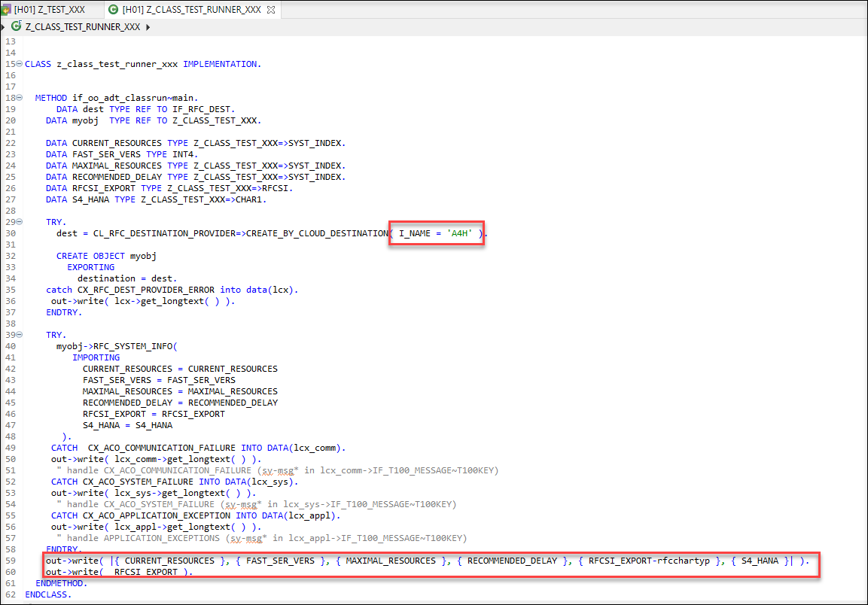Image resolution: width=868 pixels, height=605 pixels.
Task: Click z_class_test_runner_xxx in the CLASS statement
Action: 117,64
